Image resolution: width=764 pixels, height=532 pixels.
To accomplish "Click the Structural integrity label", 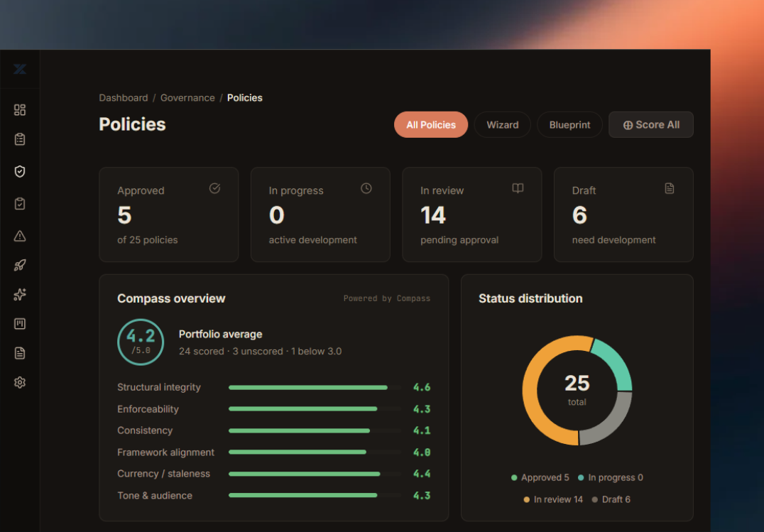I will (x=159, y=387).
